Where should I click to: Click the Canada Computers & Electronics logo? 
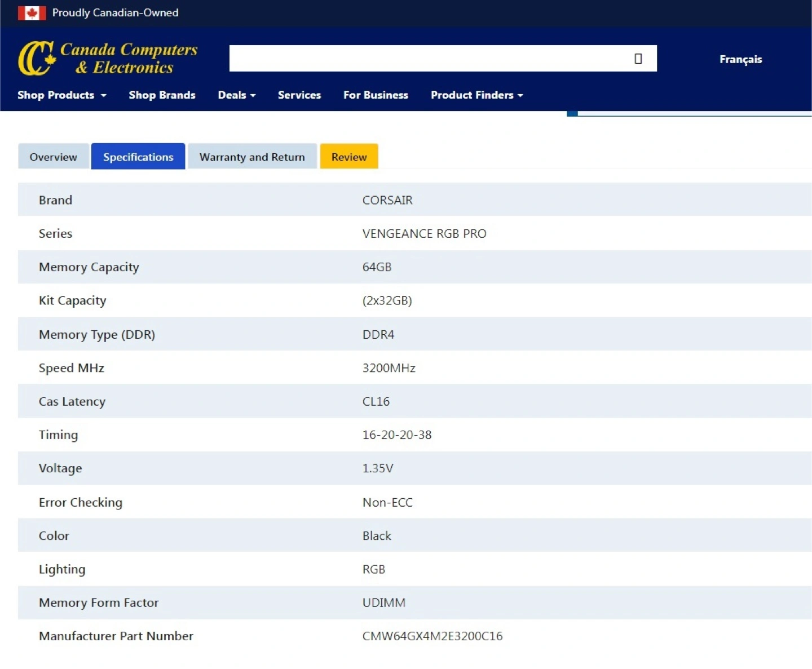pyautogui.click(x=108, y=58)
